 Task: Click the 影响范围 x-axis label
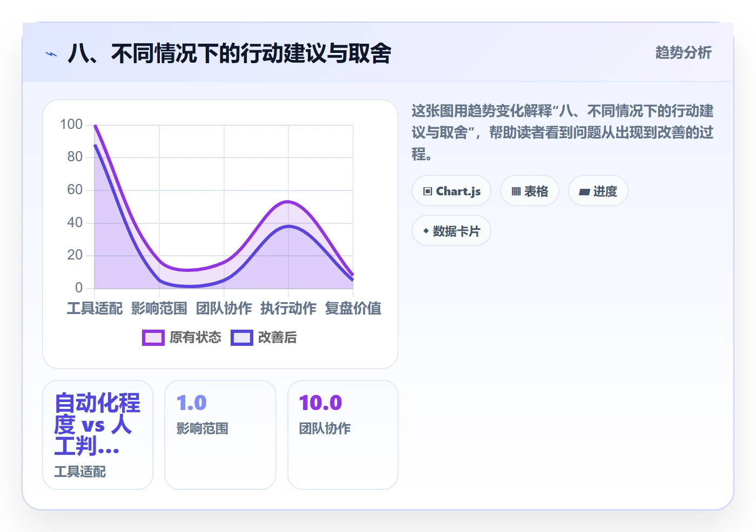tap(159, 309)
